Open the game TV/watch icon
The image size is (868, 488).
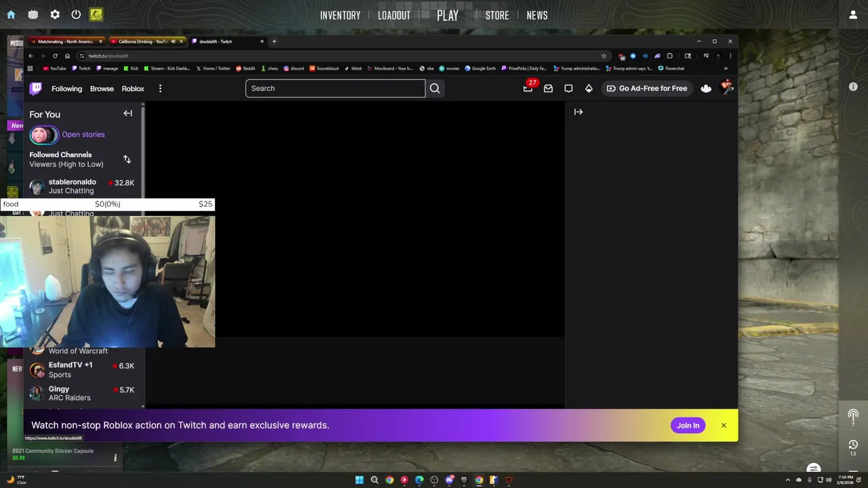click(33, 15)
